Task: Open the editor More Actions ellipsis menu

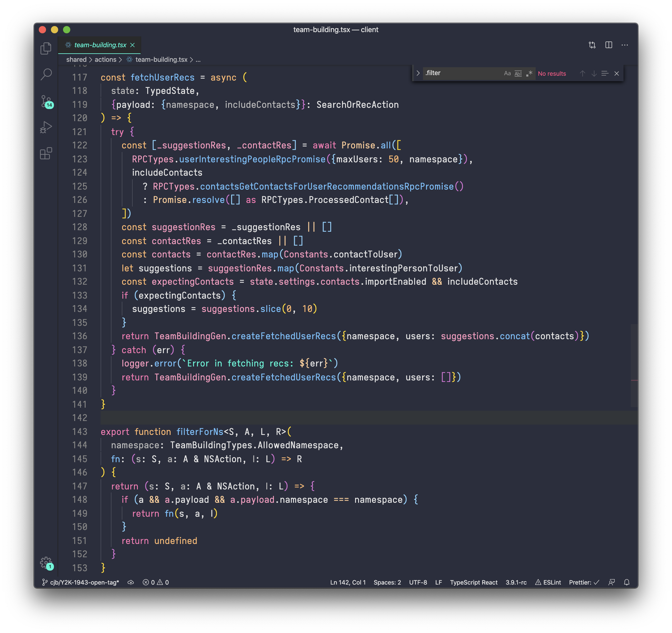Action: (x=624, y=45)
